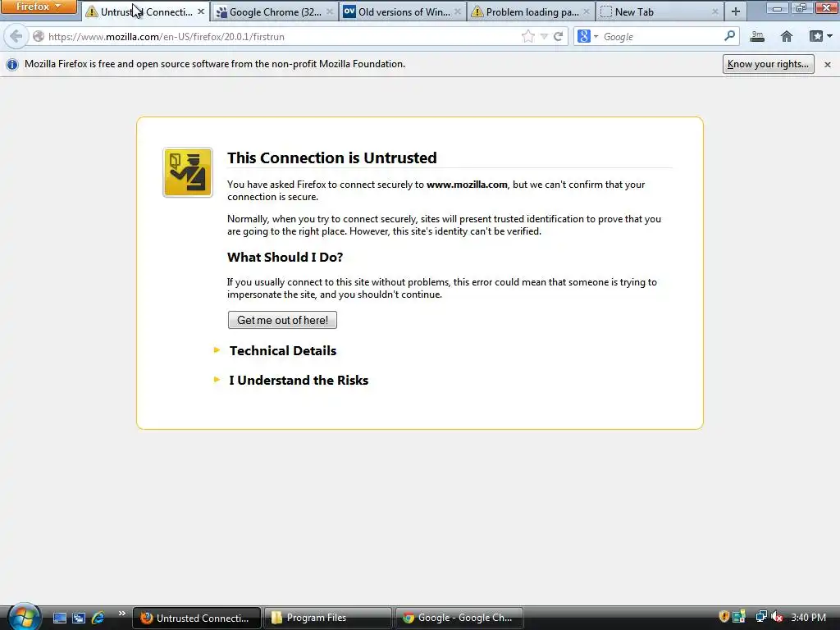Click Get me out of here! button
The image size is (840, 630).
tap(282, 320)
